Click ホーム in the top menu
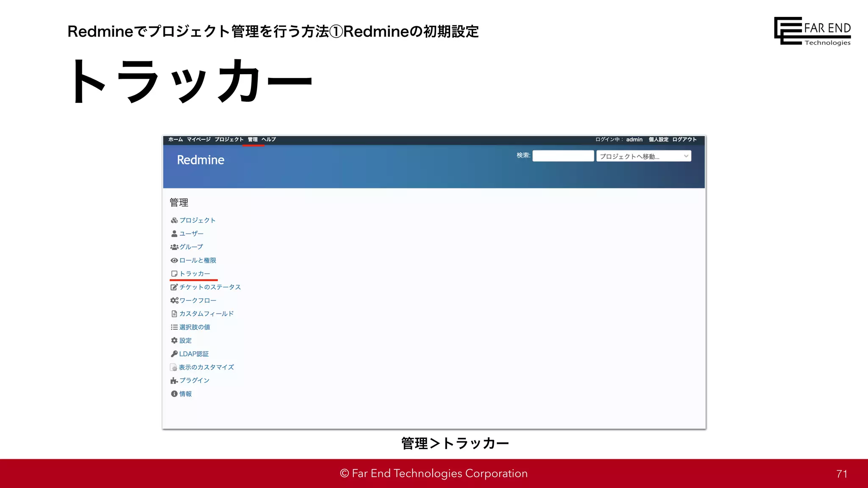 [x=175, y=139]
